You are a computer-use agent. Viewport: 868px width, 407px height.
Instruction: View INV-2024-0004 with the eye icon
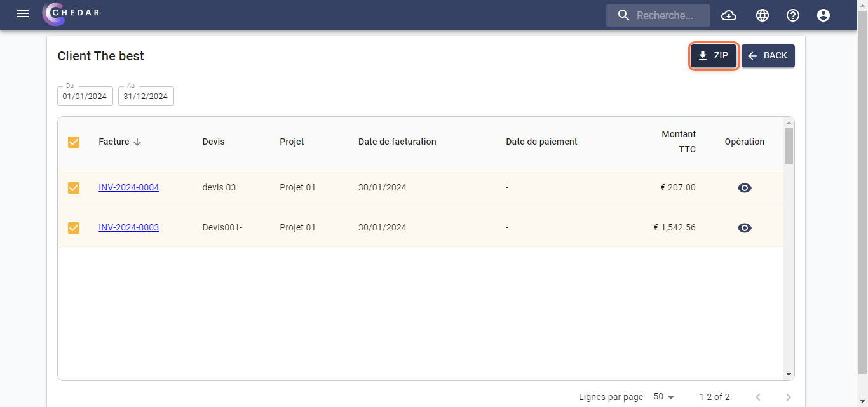(x=745, y=188)
